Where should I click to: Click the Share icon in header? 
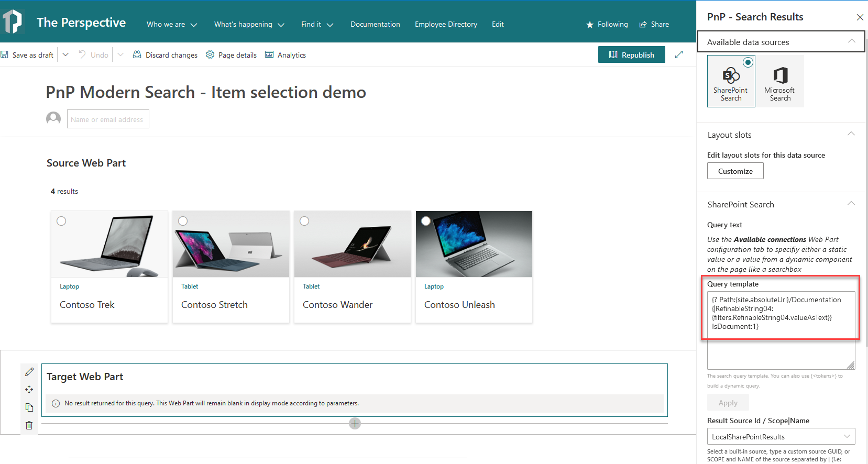click(x=643, y=25)
